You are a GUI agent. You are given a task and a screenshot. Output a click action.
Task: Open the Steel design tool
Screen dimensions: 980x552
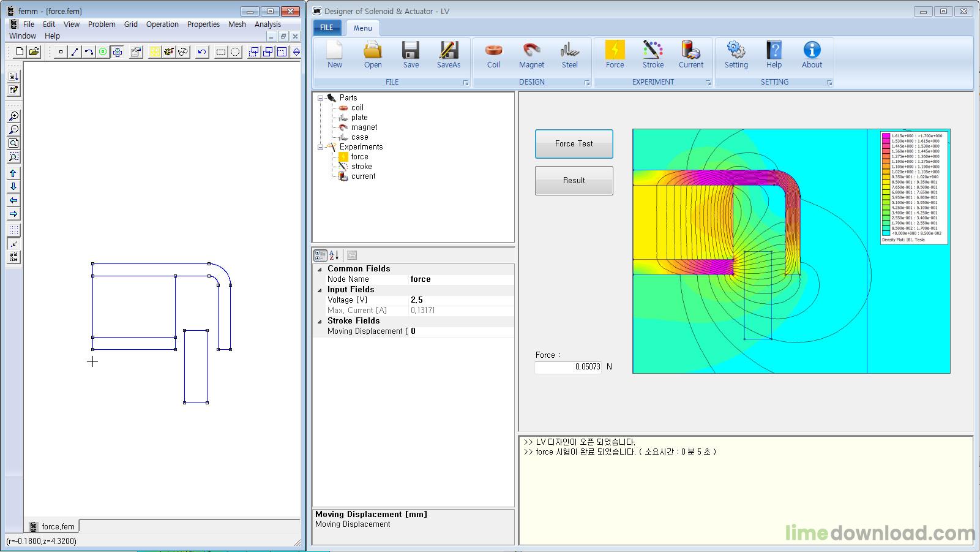569,55
